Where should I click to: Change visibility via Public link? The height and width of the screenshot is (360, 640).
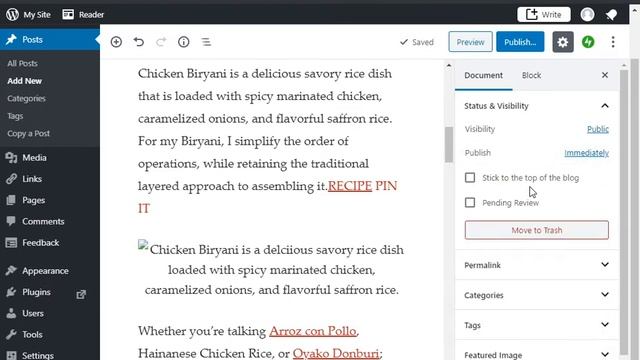(598, 129)
